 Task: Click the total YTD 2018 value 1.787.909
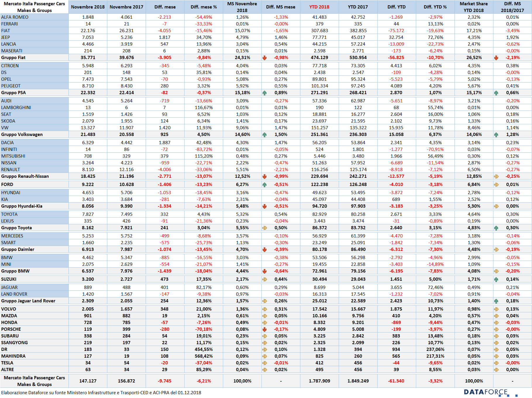pyautogui.click(x=319, y=381)
